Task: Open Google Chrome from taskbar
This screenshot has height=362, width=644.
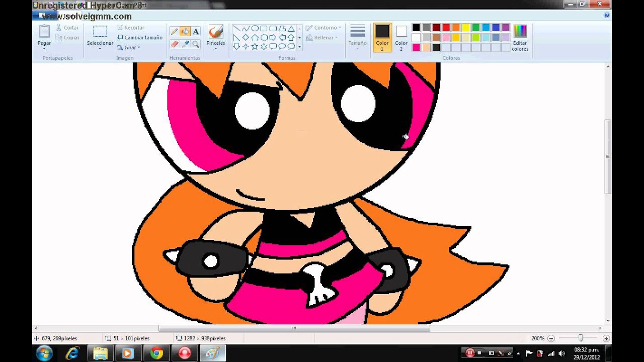Action: (156, 353)
